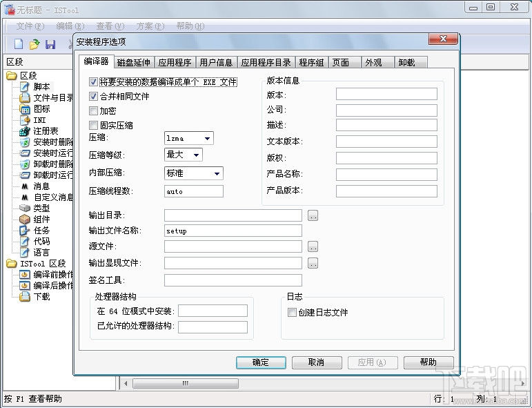This screenshot has height=408, width=532.
Task: Select the 组件 tree icon
Action: [25, 220]
